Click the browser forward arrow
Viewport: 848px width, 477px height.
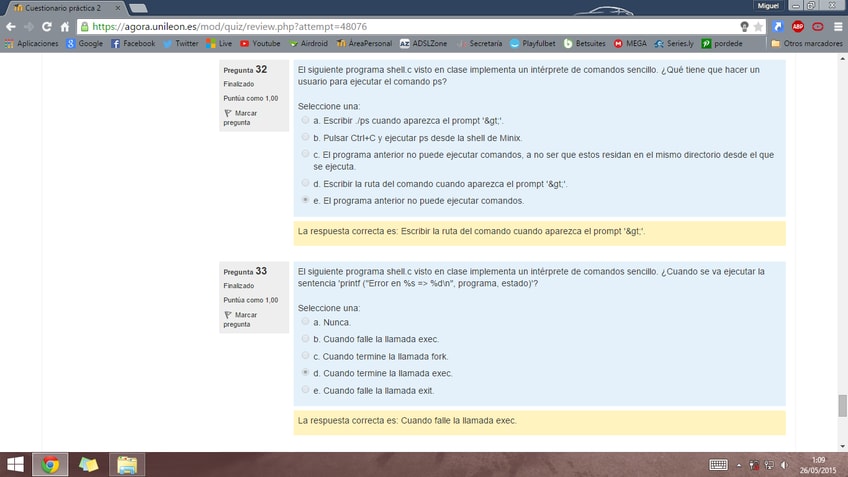point(29,26)
